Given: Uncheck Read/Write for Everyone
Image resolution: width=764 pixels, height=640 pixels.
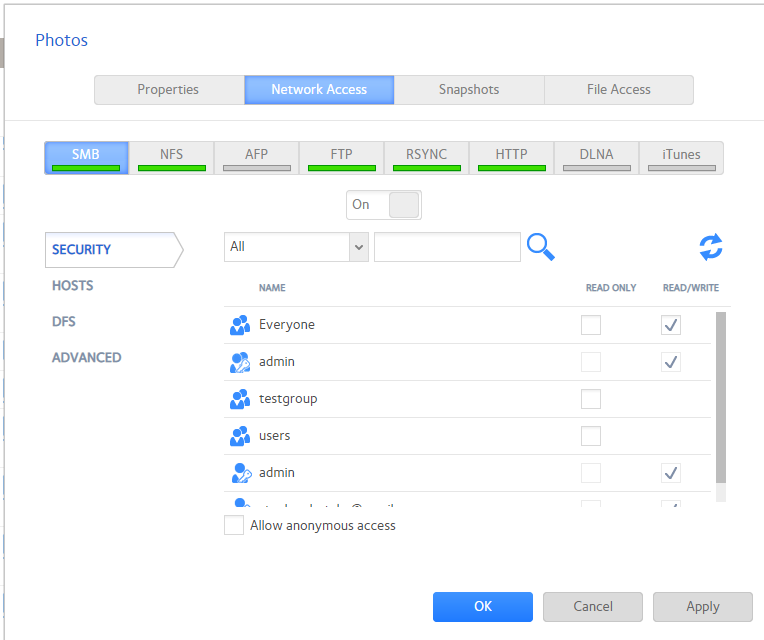Looking at the screenshot, I should pyautogui.click(x=671, y=325).
